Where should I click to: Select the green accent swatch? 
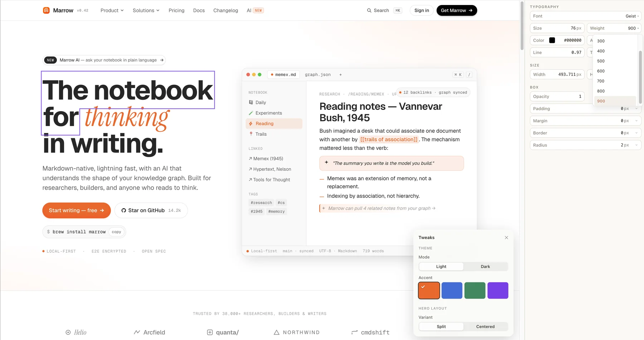click(x=475, y=291)
